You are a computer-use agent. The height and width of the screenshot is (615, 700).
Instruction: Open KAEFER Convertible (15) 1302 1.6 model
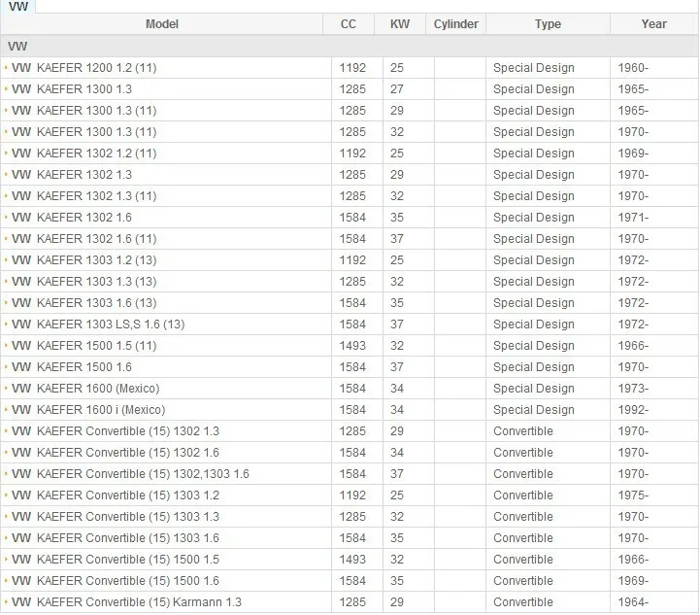click(116, 453)
